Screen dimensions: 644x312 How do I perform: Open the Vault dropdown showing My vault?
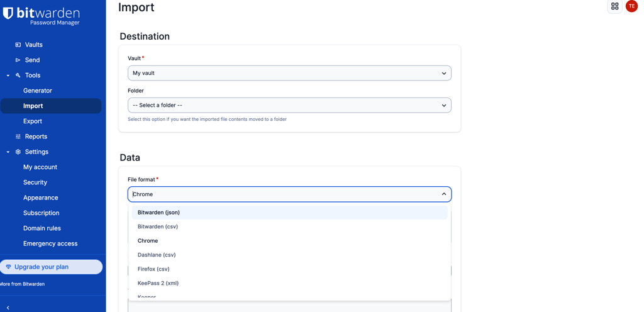(289, 73)
